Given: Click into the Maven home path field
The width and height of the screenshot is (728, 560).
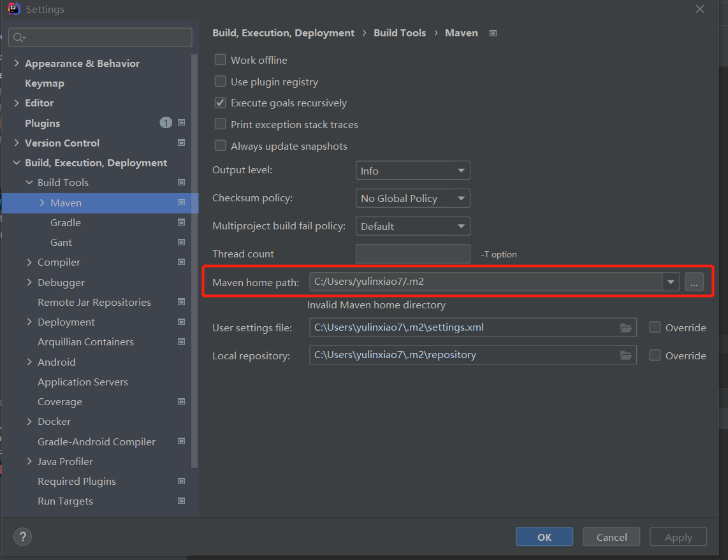Looking at the screenshot, I should tap(486, 282).
